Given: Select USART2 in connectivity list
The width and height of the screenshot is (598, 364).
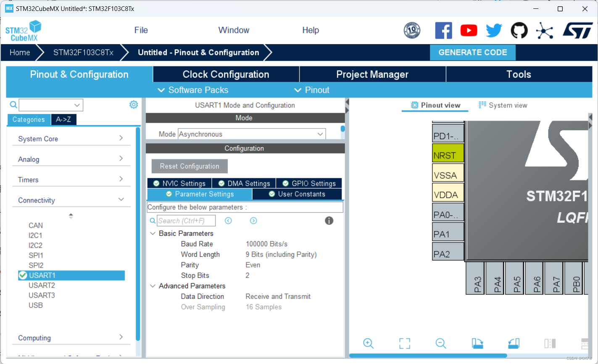Looking at the screenshot, I should point(42,285).
